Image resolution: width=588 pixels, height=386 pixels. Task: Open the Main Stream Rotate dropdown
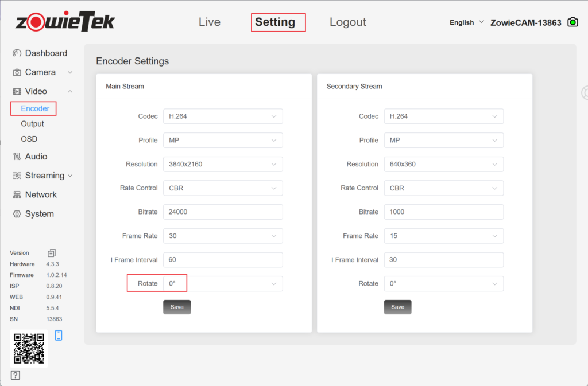pos(223,283)
